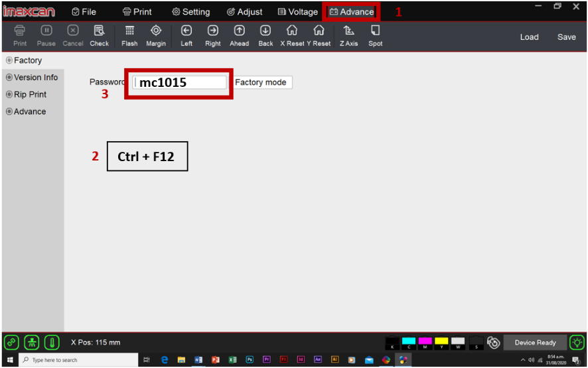Open InDesign from the taskbar

(x=301, y=359)
